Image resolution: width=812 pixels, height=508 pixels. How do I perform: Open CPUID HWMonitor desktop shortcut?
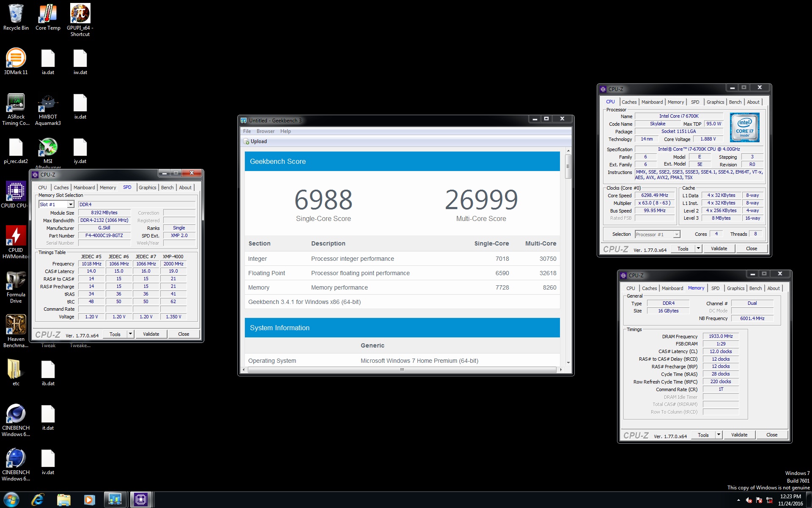point(15,242)
